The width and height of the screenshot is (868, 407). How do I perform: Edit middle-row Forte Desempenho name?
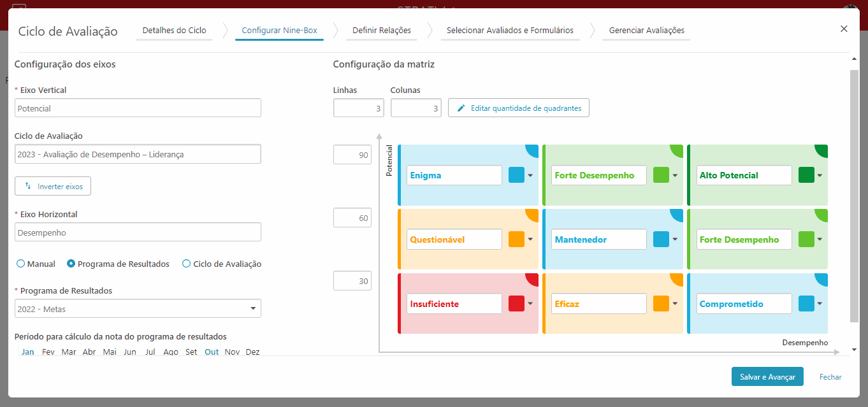coord(744,239)
